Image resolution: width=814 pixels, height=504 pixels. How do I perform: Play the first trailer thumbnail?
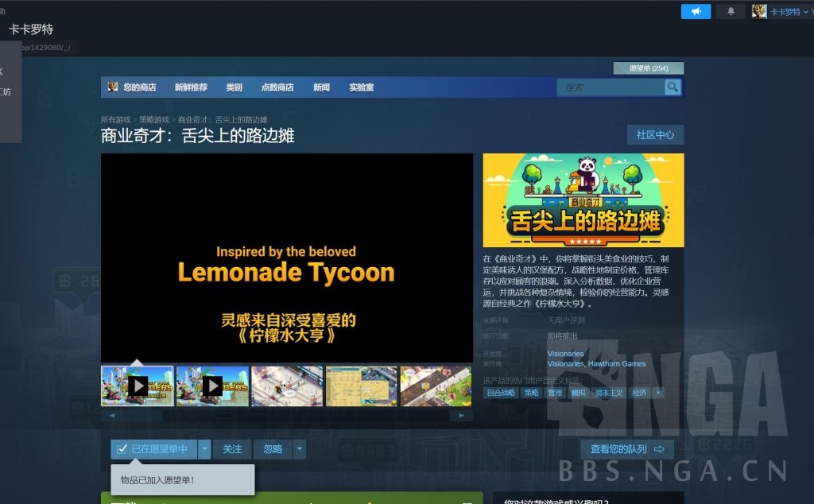[138, 386]
